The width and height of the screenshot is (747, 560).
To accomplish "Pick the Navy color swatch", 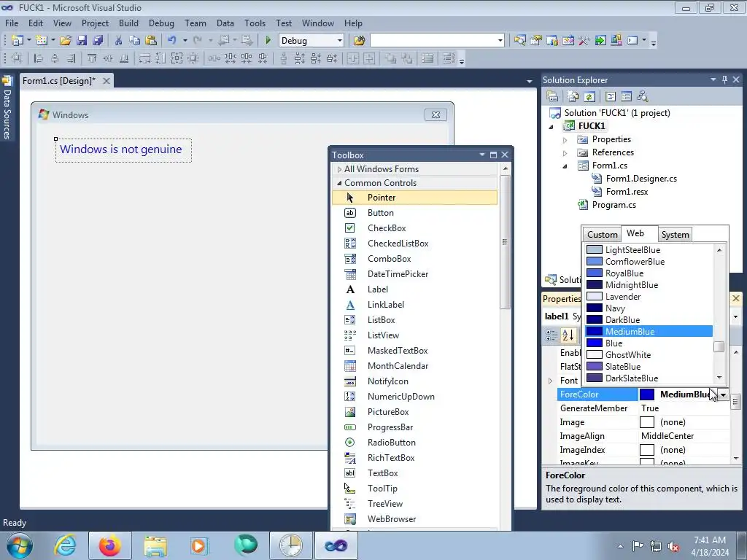I will pos(594,308).
